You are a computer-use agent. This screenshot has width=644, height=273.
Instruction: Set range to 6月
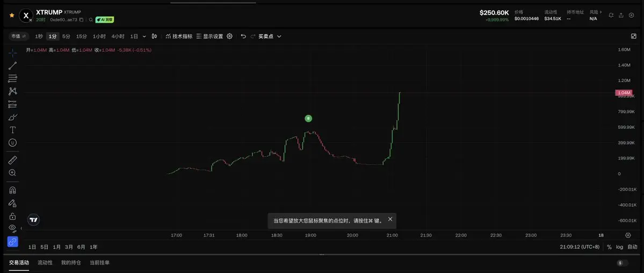[x=81, y=247]
